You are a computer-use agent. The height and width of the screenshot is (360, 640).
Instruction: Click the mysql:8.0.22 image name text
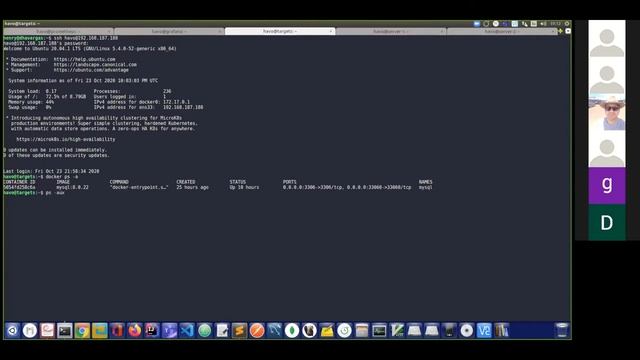click(x=72, y=187)
